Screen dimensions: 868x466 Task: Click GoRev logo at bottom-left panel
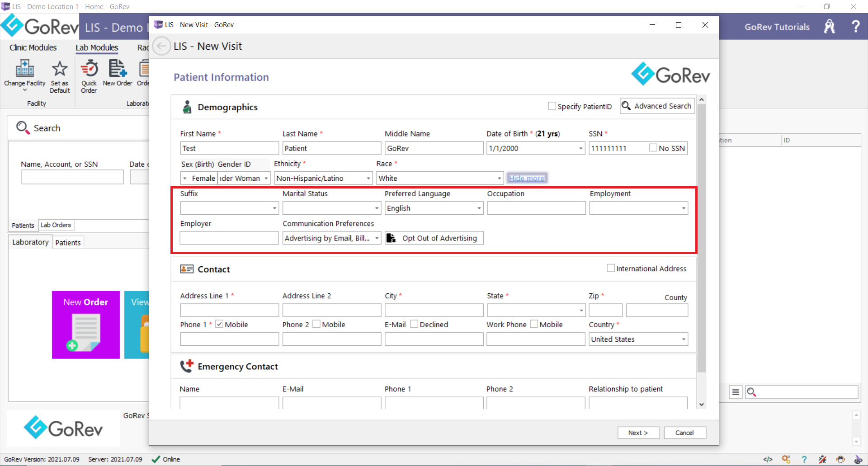point(63,428)
